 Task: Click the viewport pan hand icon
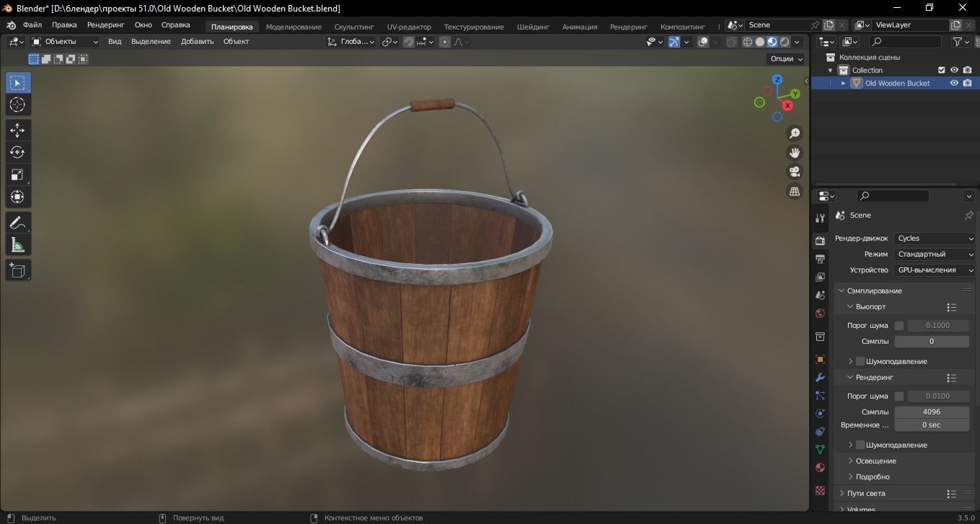pyautogui.click(x=795, y=153)
